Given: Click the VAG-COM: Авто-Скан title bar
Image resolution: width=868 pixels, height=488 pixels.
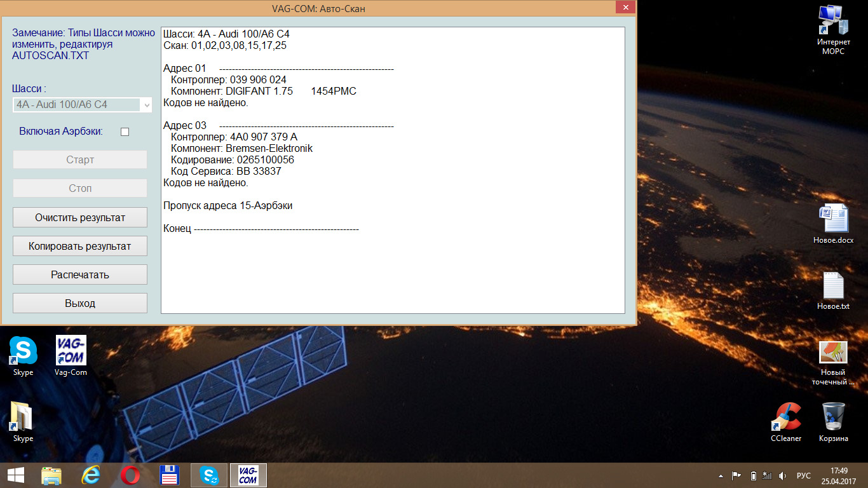Looking at the screenshot, I should click(x=318, y=8).
